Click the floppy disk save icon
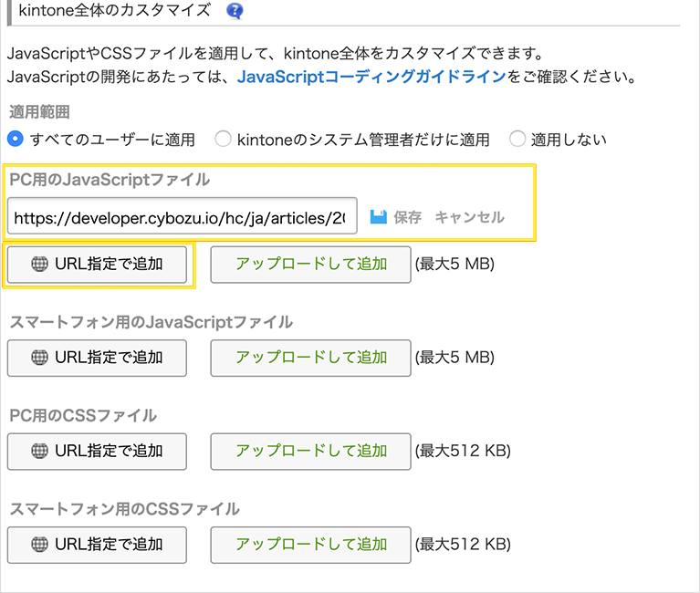The height and width of the screenshot is (593, 700). pyautogui.click(x=379, y=217)
